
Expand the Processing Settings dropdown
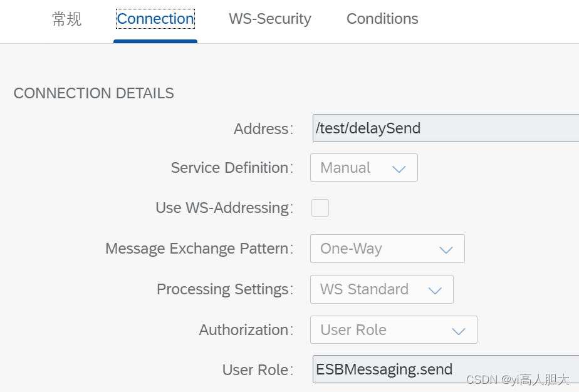point(382,289)
